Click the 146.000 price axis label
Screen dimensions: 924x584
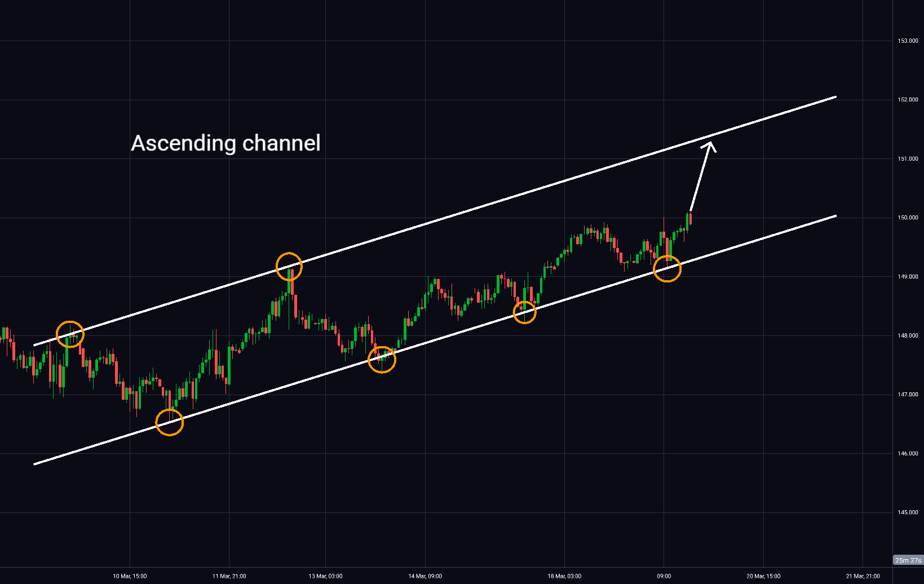coord(908,454)
